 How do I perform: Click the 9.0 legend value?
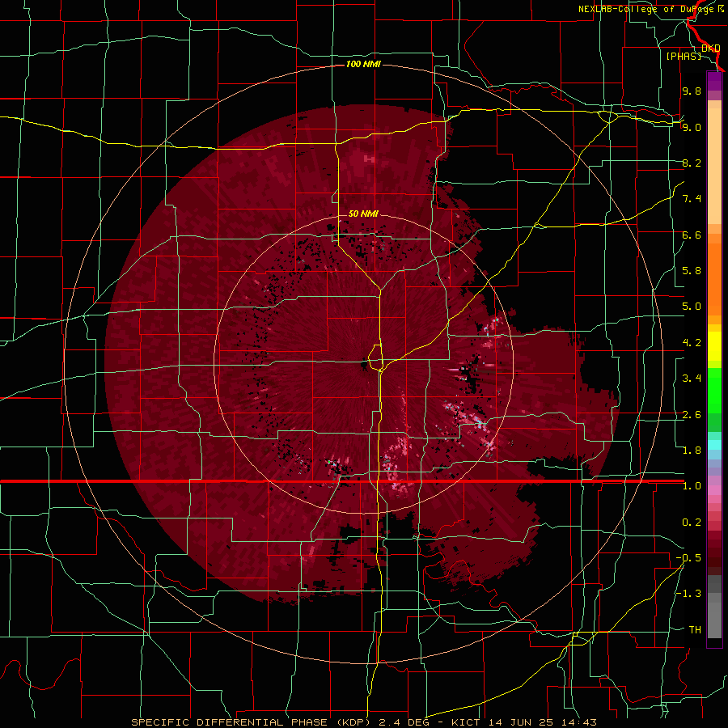[x=692, y=127]
